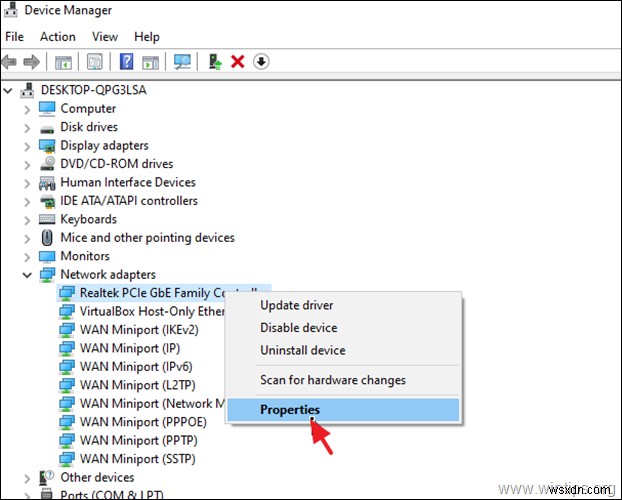
Task: Expand the Disk drives node
Action: tap(27, 128)
